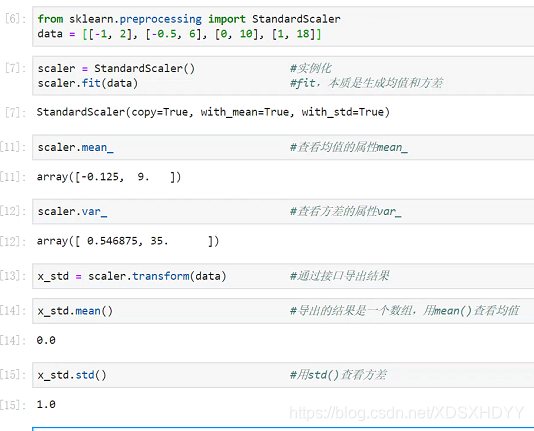Click the data list assignment line
The width and height of the screenshot is (534, 431).
pos(179,34)
